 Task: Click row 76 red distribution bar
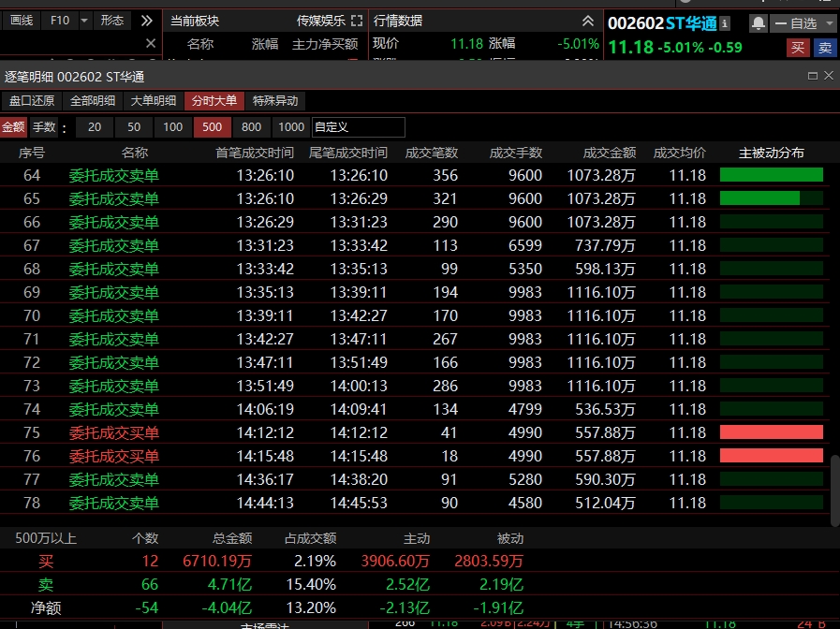(772, 456)
